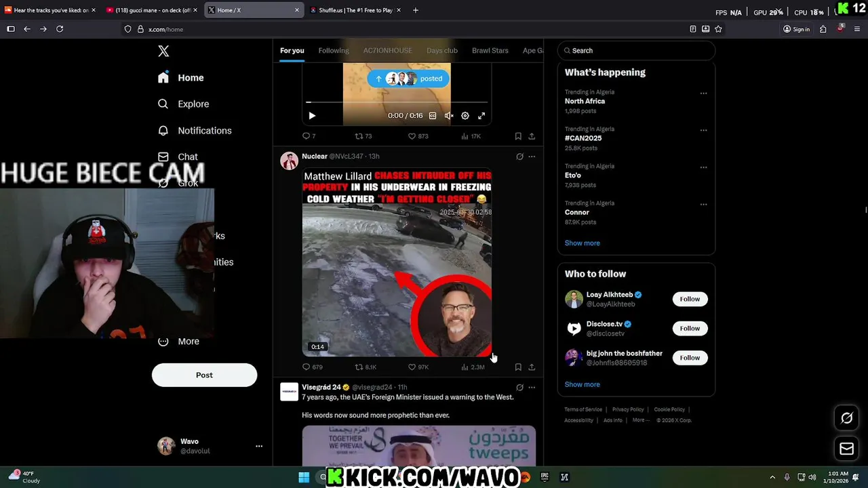The image size is (868, 488).
Task: Show more under Who to follow
Action: pyautogui.click(x=582, y=384)
